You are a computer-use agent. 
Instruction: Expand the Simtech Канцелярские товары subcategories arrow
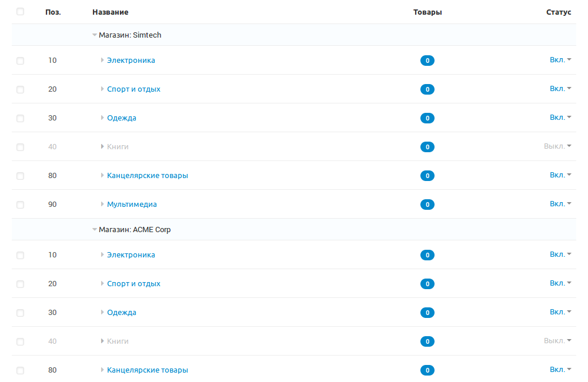(x=102, y=176)
